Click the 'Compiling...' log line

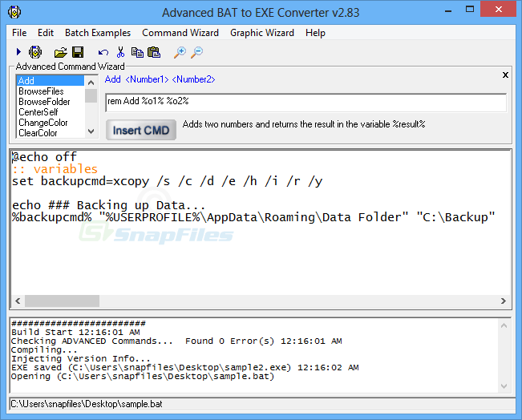44,349
